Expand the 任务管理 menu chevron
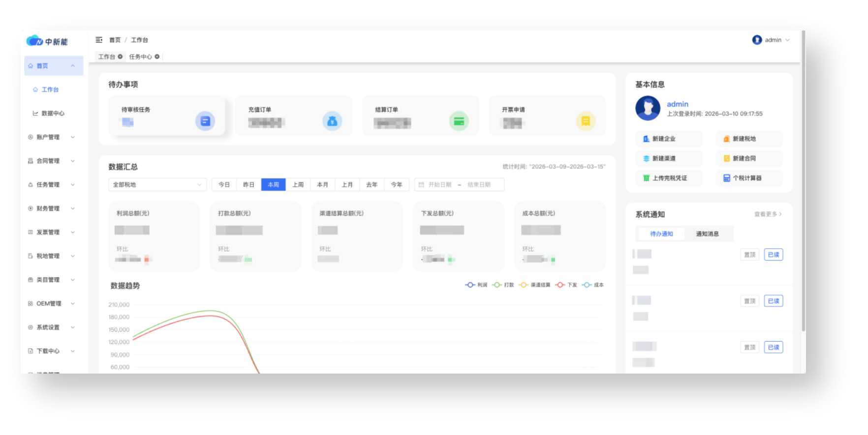The height and width of the screenshot is (435, 868). pyautogui.click(x=73, y=185)
